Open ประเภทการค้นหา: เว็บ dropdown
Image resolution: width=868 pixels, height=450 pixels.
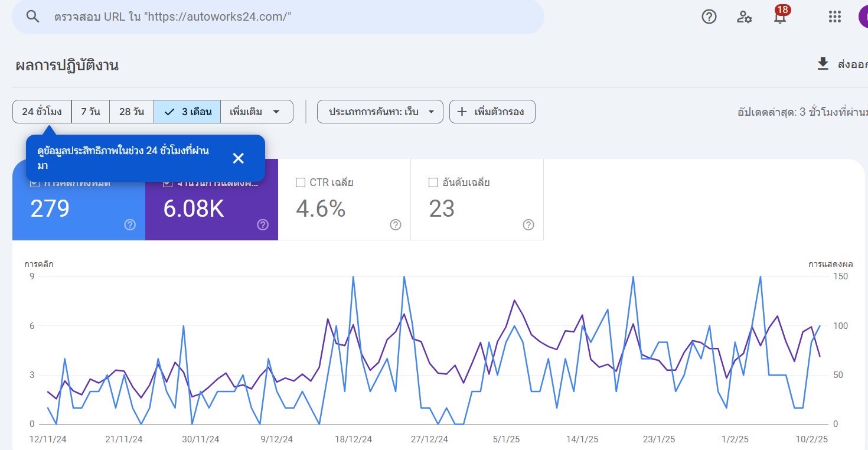tap(380, 112)
